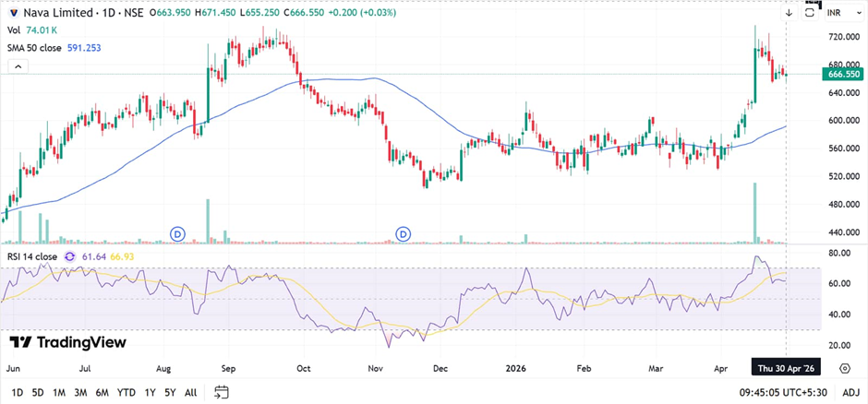Image resolution: width=868 pixels, height=404 pixels.
Task: Open chart settings gear icon
Action: [x=845, y=368]
